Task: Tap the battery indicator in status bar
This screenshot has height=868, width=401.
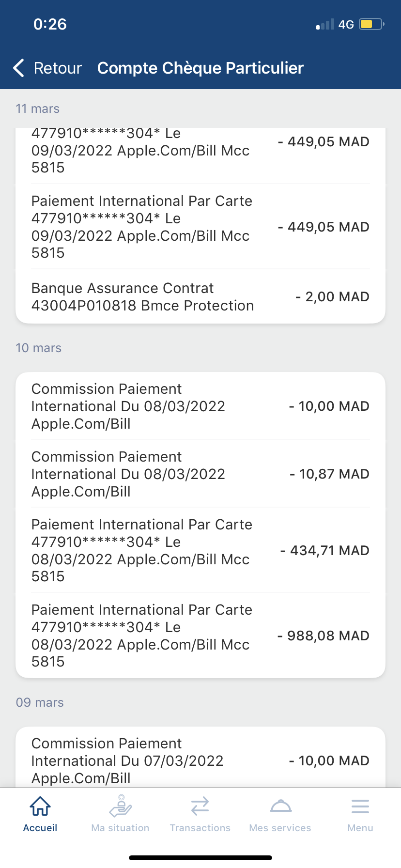Action: pos(371,24)
